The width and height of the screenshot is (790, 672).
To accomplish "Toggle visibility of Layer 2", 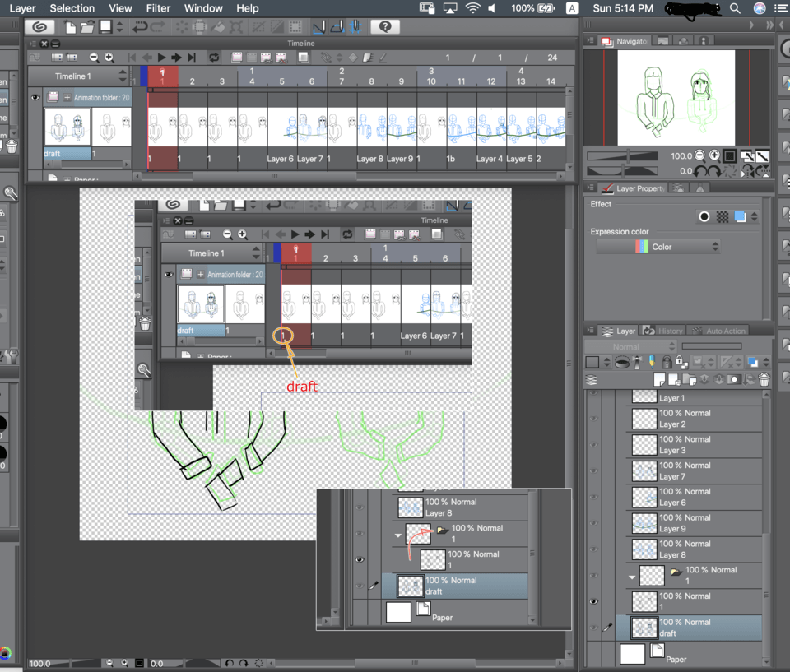I will (x=593, y=419).
